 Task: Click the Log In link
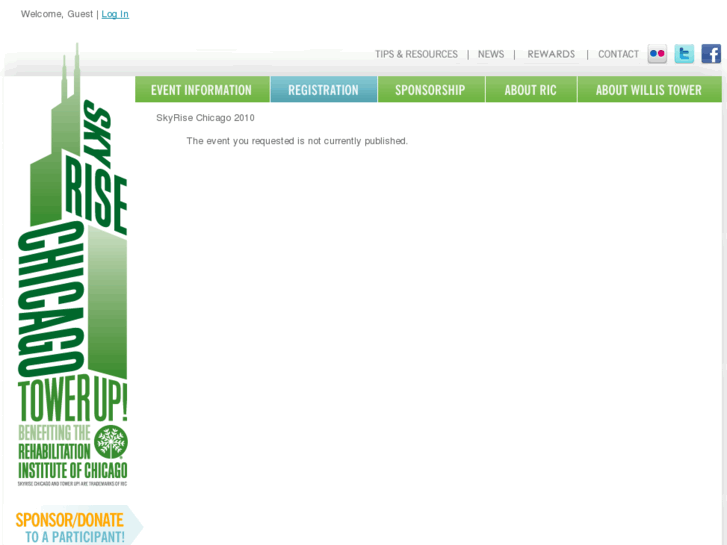(115, 14)
